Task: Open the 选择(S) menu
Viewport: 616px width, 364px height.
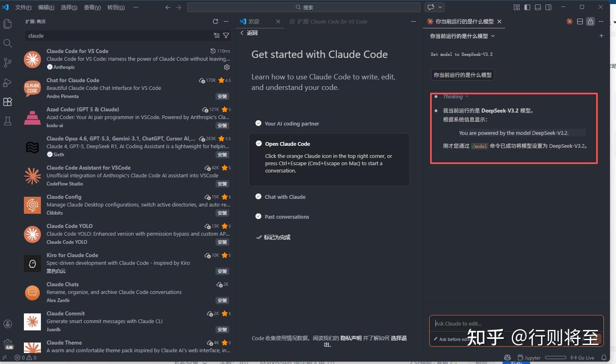Action: click(x=69, y=7)
